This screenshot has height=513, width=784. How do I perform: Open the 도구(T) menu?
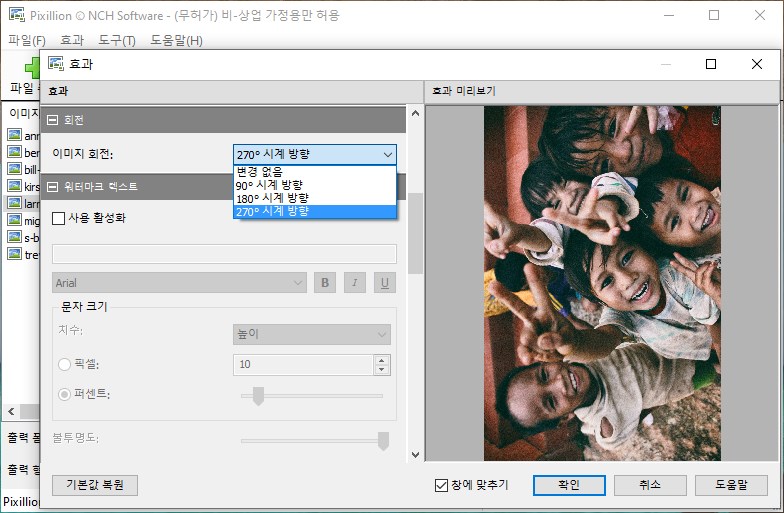tap(116, 40)
